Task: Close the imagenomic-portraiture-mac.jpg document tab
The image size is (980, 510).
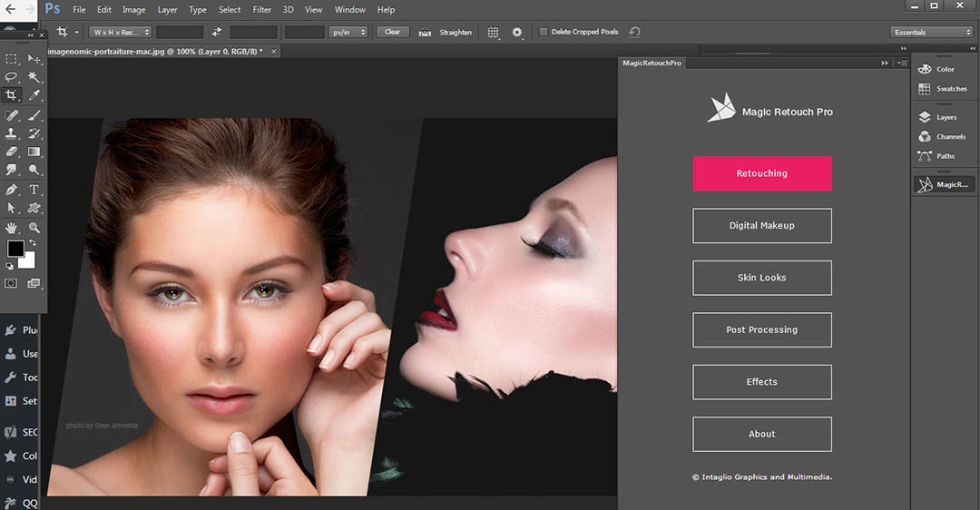Action: (274, 51)
